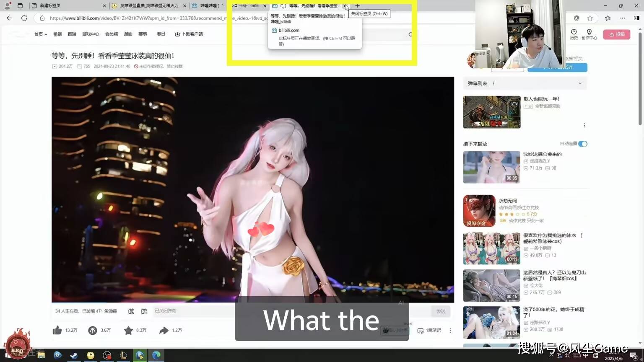Click the 发送 send button

point(441,311)
